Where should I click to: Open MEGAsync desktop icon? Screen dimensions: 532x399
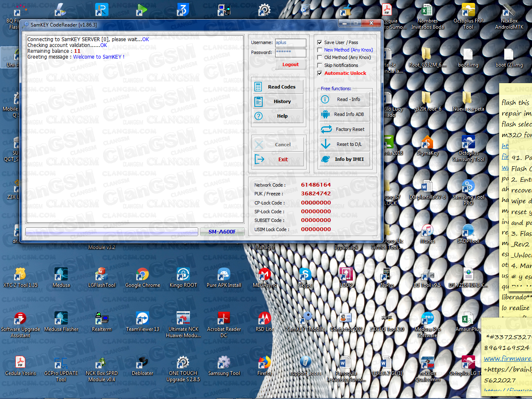264,278
